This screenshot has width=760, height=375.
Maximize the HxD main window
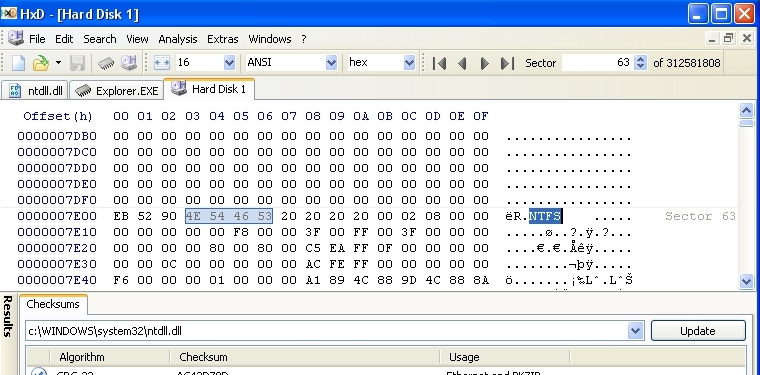pos(721,14)
